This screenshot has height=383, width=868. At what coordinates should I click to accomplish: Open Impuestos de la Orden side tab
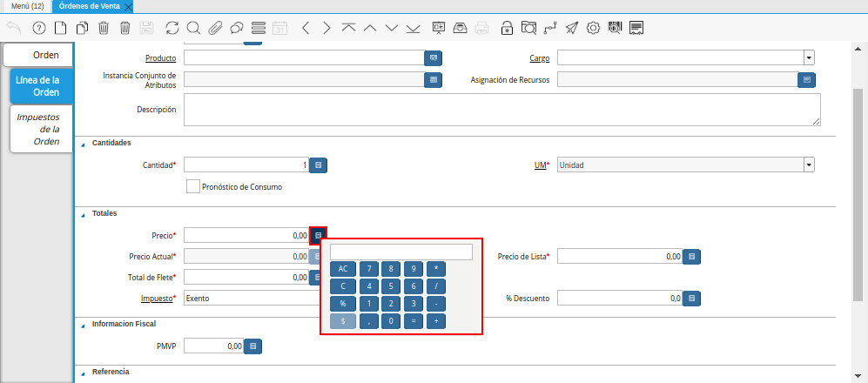42,129
